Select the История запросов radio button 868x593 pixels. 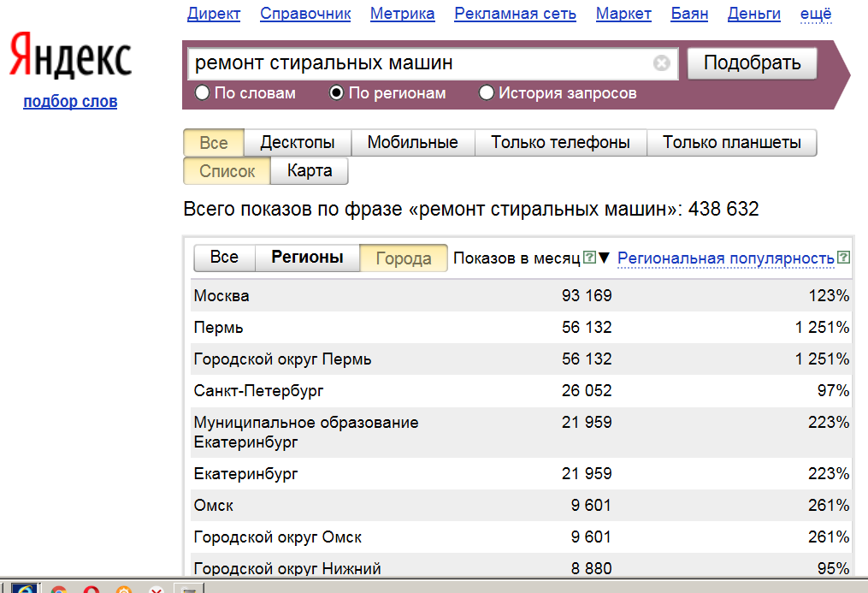(487, 93)
